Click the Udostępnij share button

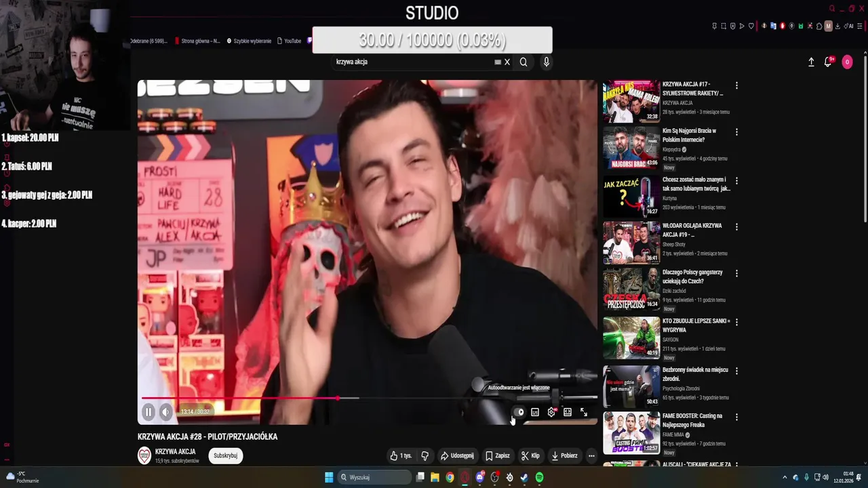[457, 455]
